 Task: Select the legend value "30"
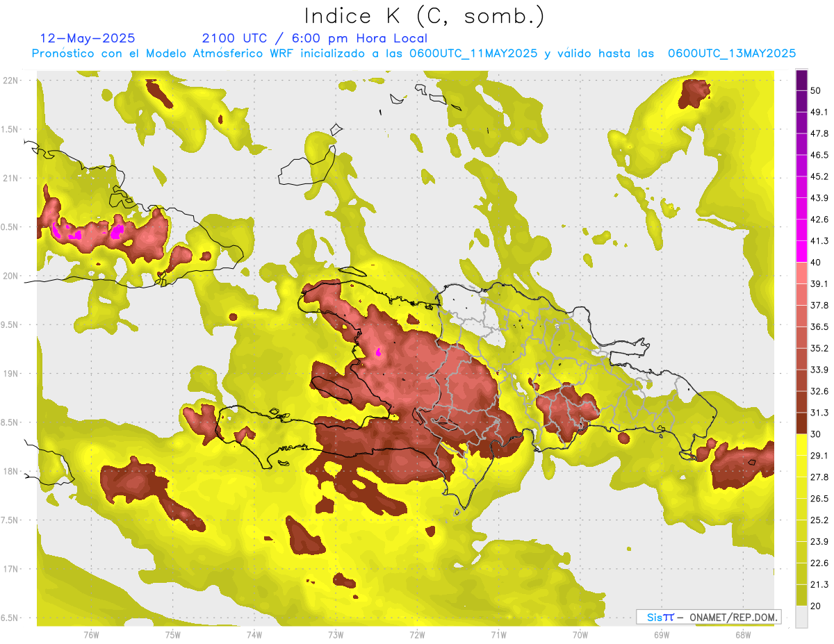coord(817,434)
